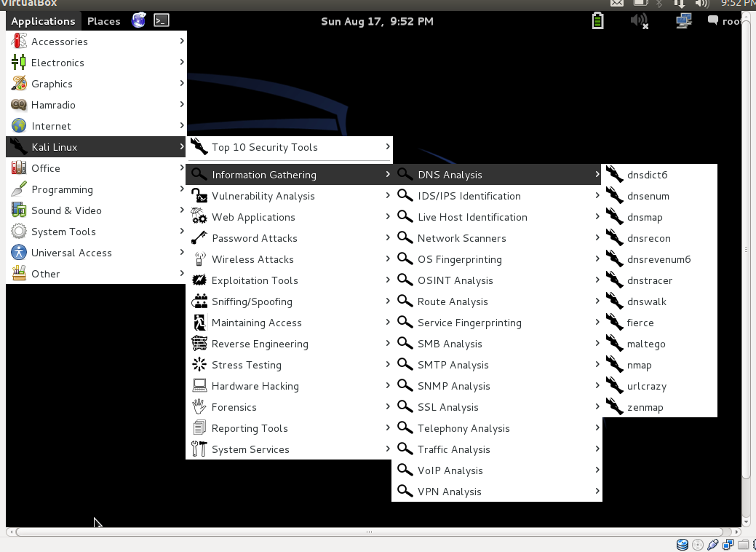This screenshot has height=552, width=756.
Task: Click the muted volume speaker icon
Action: [639, 21]
